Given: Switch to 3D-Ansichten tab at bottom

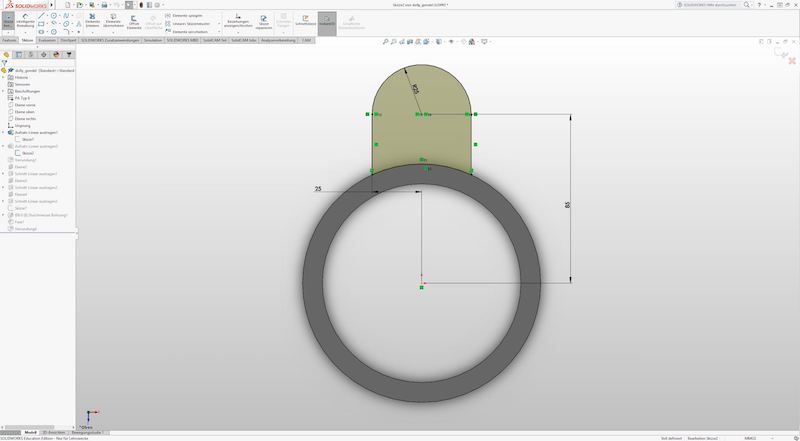Looking at the screenshot, I should click(x=53, y=433).
